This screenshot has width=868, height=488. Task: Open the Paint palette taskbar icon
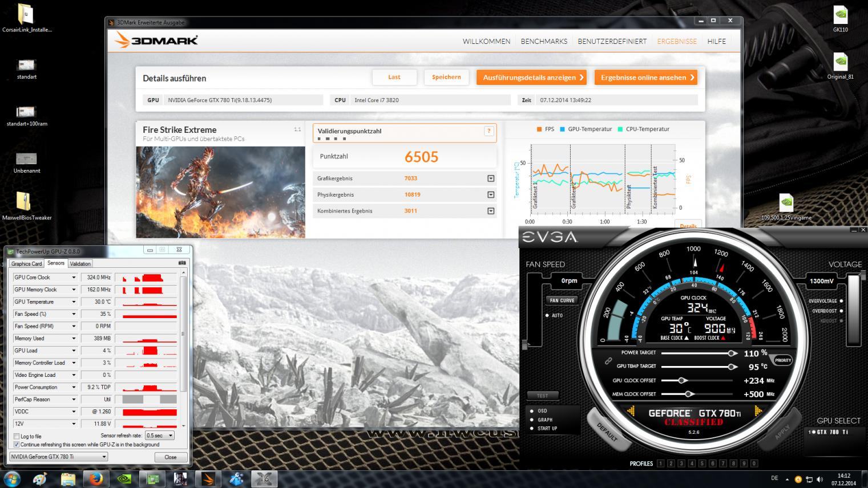(39, 478)
